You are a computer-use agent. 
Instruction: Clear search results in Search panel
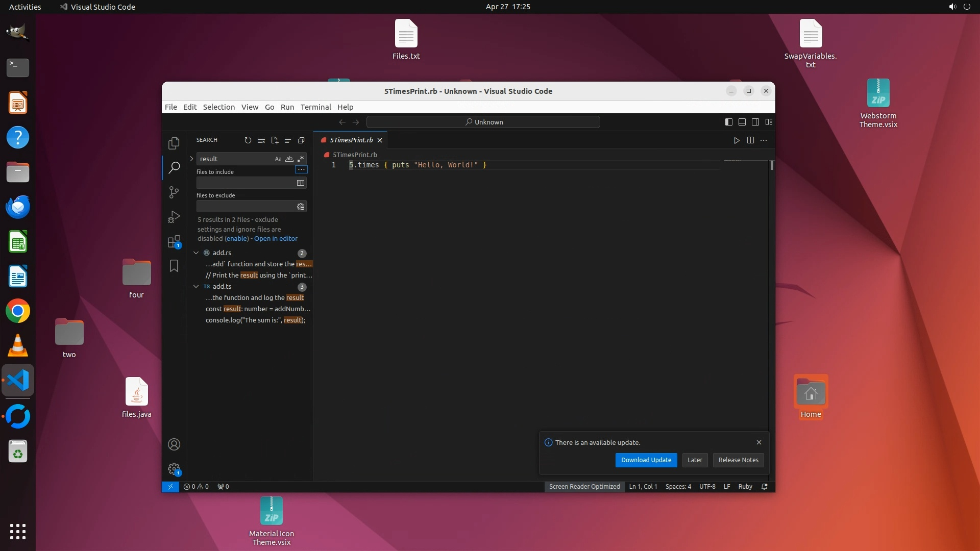click(261, 140)
